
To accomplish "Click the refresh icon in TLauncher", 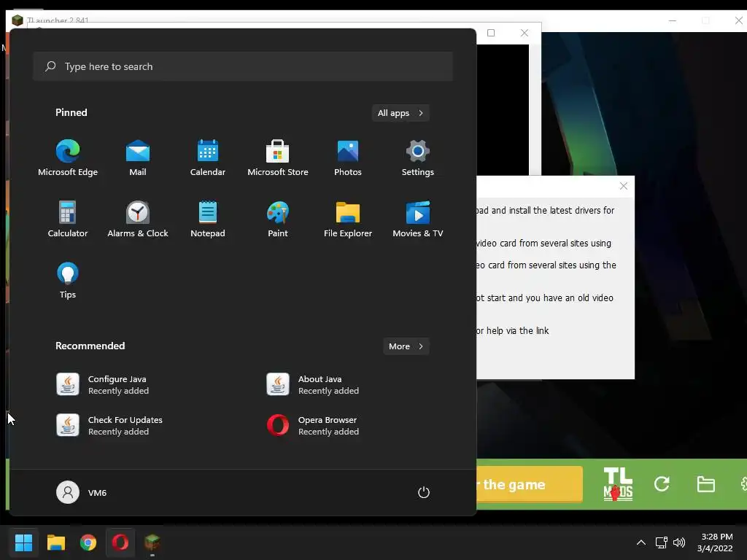I will coord(662,484).
